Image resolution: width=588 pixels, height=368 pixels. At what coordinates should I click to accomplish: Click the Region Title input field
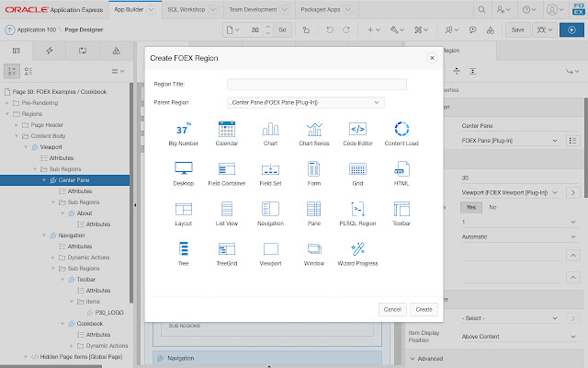pyautogui.click(x=304, y=85)
